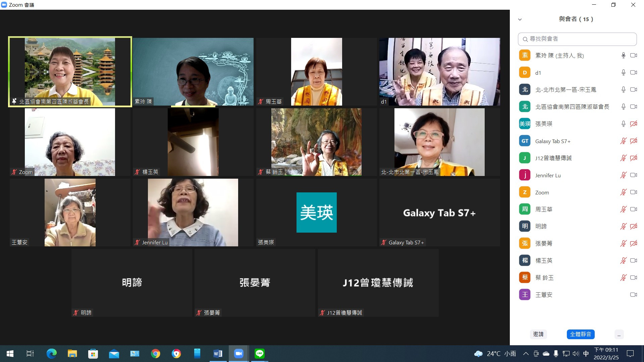The image size is (644, 362).
Task: Collapse participants panel with chevron
Action: [x=520, y=19]
